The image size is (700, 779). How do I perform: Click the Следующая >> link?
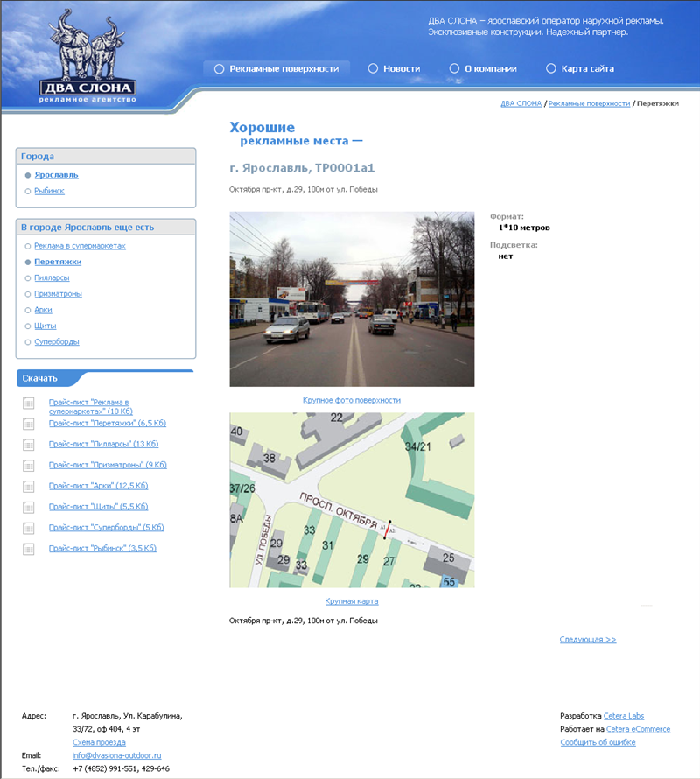click(x=588, y=640)
